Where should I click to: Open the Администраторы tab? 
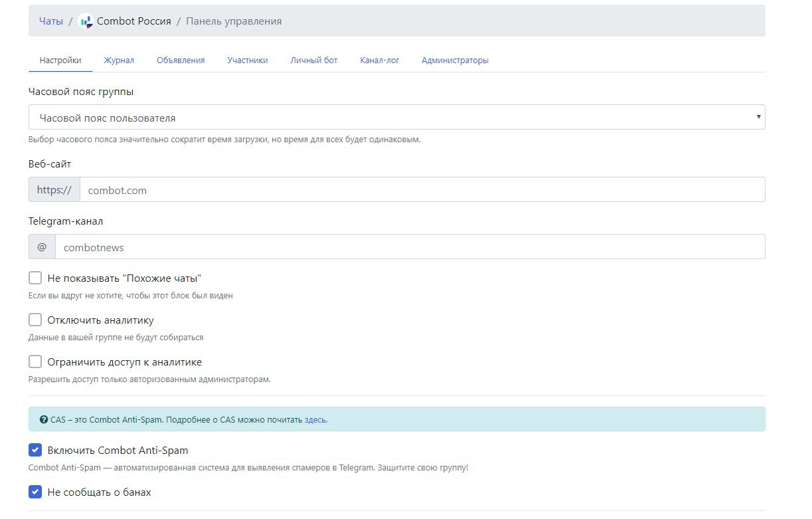pos(455,60)
